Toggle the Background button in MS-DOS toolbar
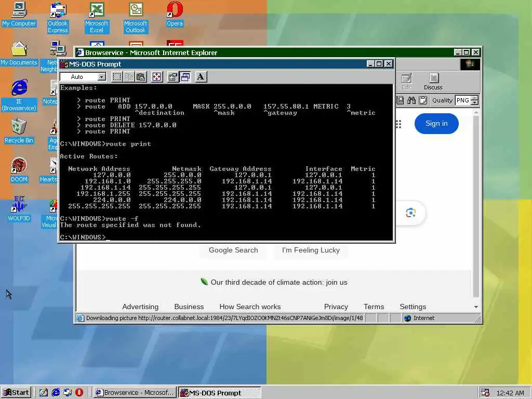532x399 pixels. (x=185, y=77)
